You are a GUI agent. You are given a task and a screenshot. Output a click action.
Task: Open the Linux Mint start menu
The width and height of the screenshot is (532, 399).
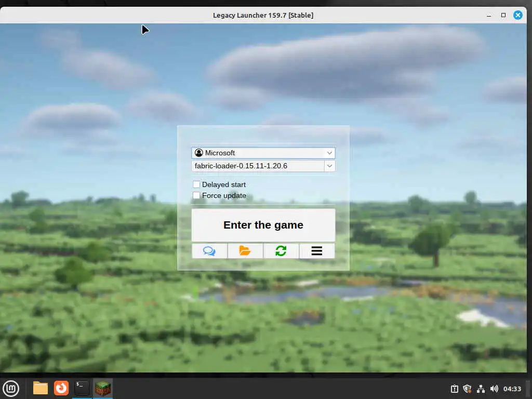click(x=11, y=388)
